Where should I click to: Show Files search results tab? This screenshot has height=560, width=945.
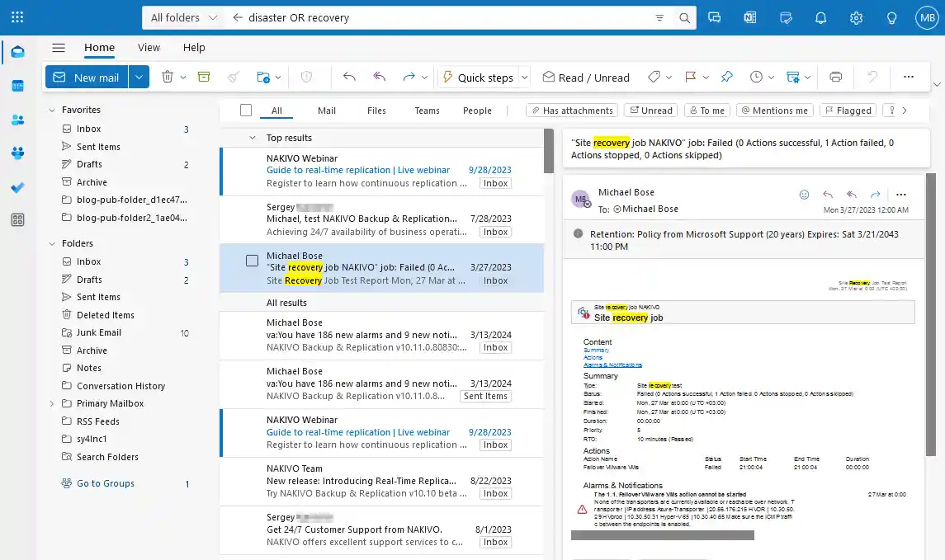pos(376,111)
